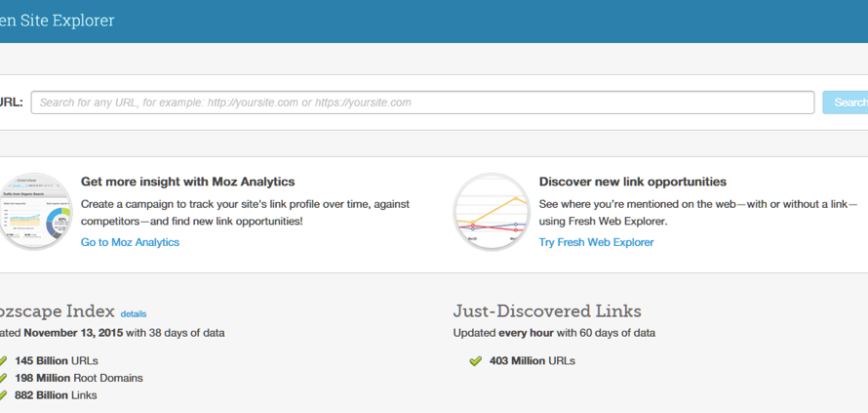Click the Site Explorer header title
Viewport: 868px width, 413px height.
tap(57, 21)
